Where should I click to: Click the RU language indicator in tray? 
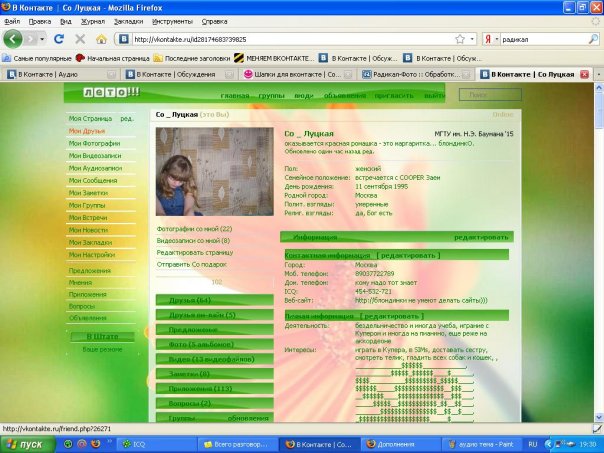pyautogui.click(x=533, y=444)
